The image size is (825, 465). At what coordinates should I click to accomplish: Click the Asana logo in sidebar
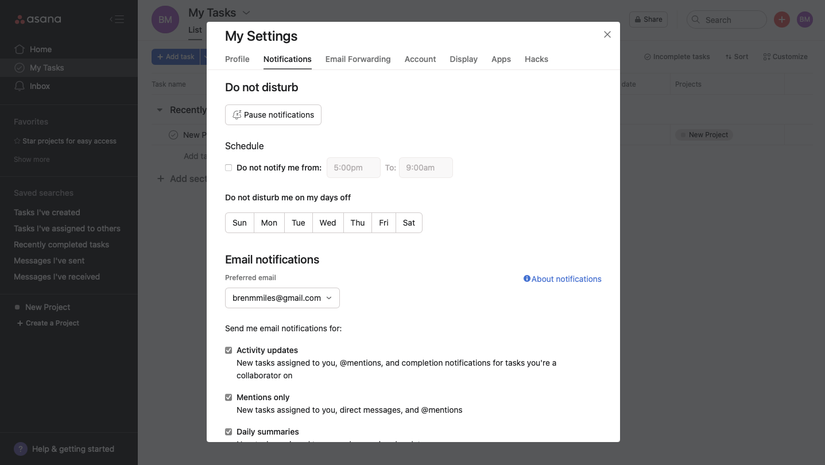point(38,19)
